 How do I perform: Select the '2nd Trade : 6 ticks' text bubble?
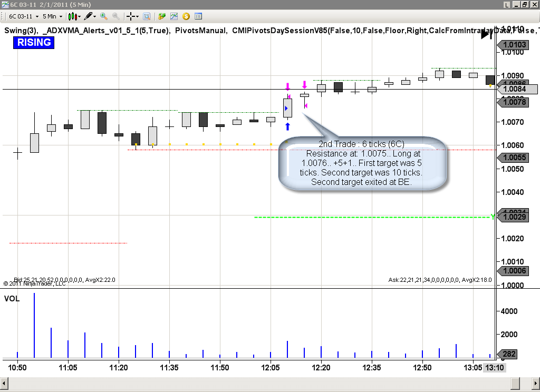coord(362,163)
